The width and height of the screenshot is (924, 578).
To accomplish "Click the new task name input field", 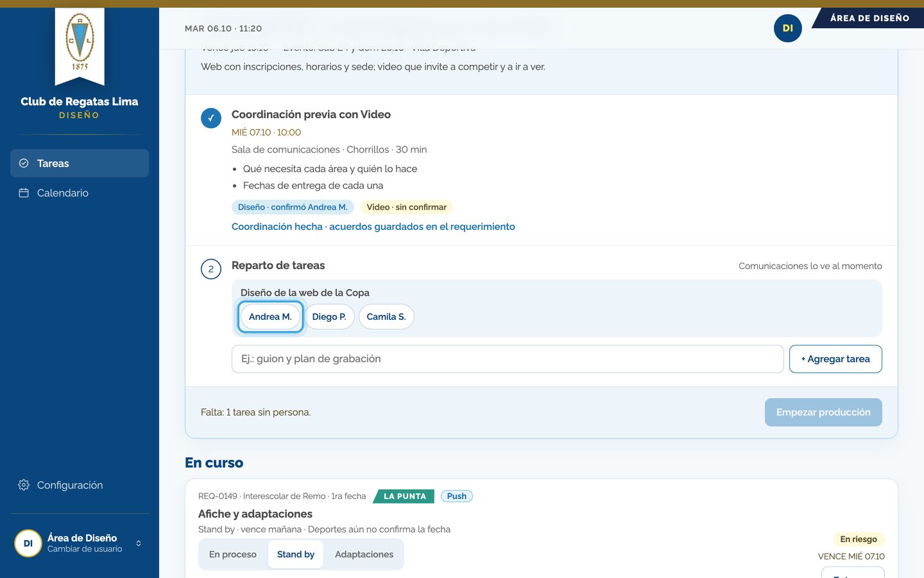I will point(508,359).
